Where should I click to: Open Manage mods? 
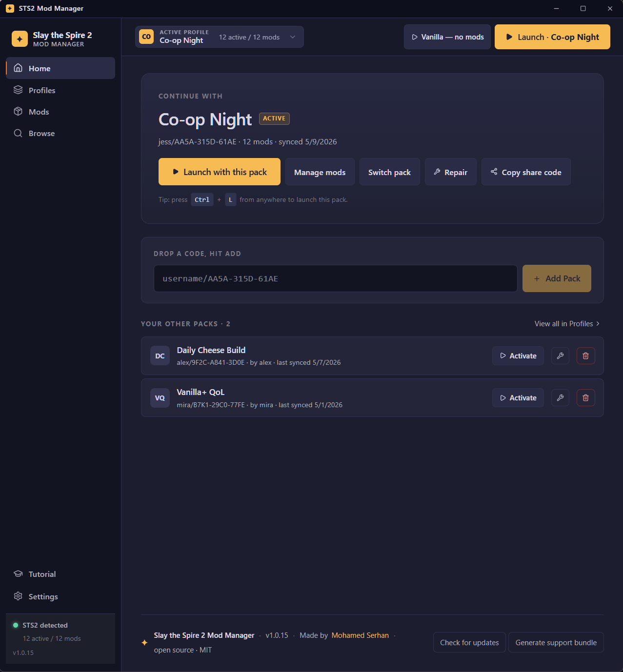pos(320,172)
